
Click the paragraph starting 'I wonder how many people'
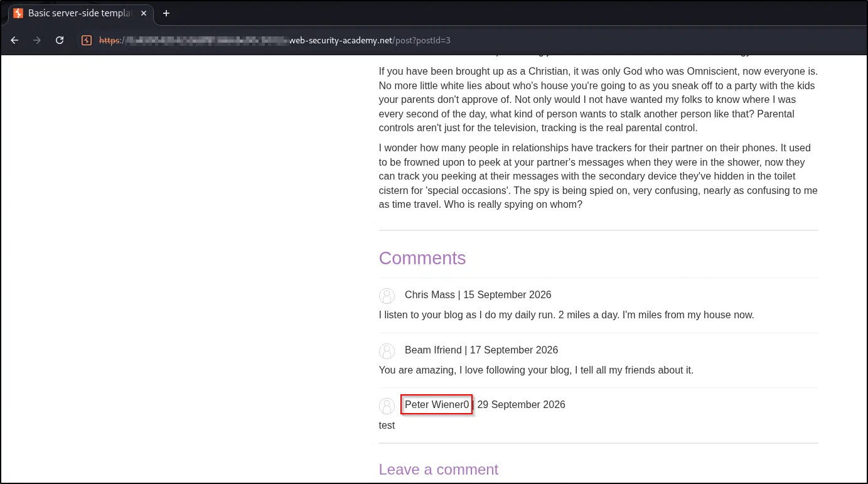point(598,176)
